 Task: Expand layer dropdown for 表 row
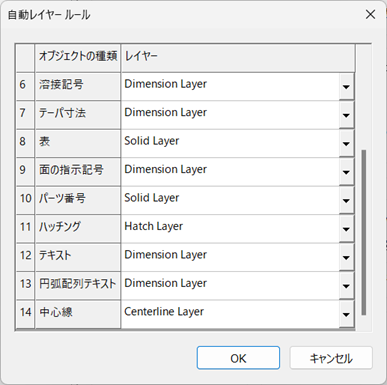point(346,144)
